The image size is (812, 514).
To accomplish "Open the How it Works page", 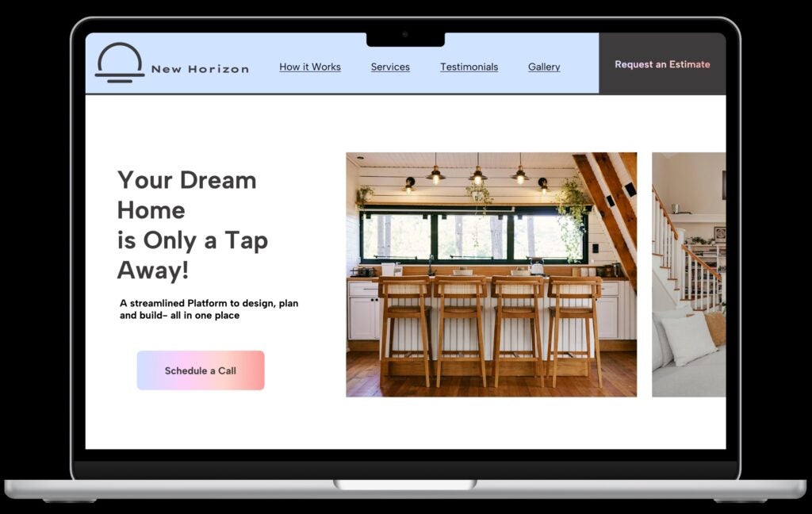I will click(x=310, y=67).
